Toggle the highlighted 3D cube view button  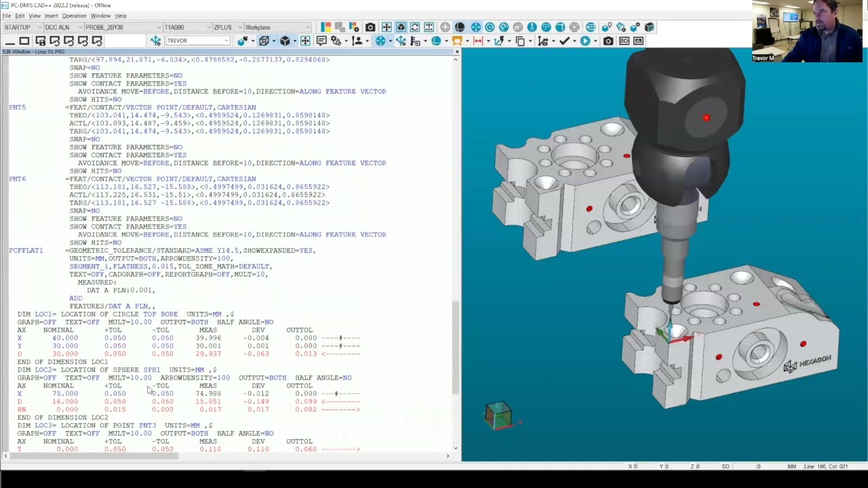(x=401, y=27)
